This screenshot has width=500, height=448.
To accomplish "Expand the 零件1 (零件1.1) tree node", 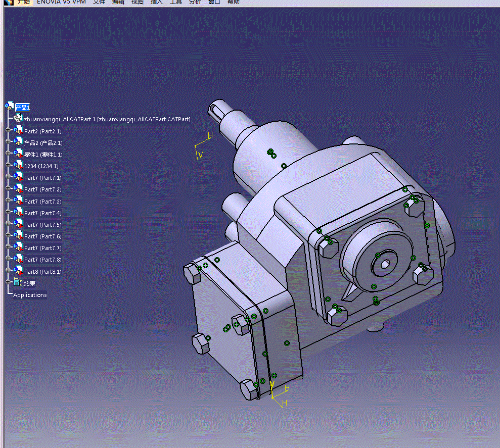I will click(x=8, y=153).
